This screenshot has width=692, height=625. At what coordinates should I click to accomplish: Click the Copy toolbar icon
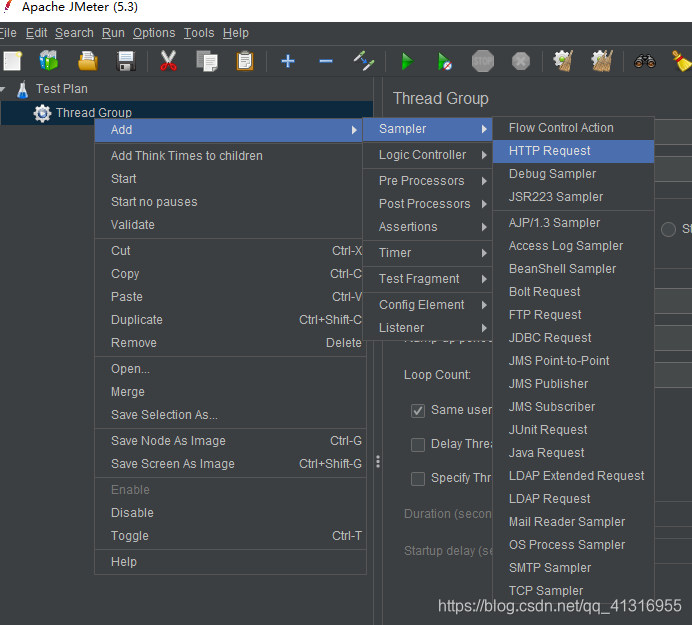pos(207,61)
